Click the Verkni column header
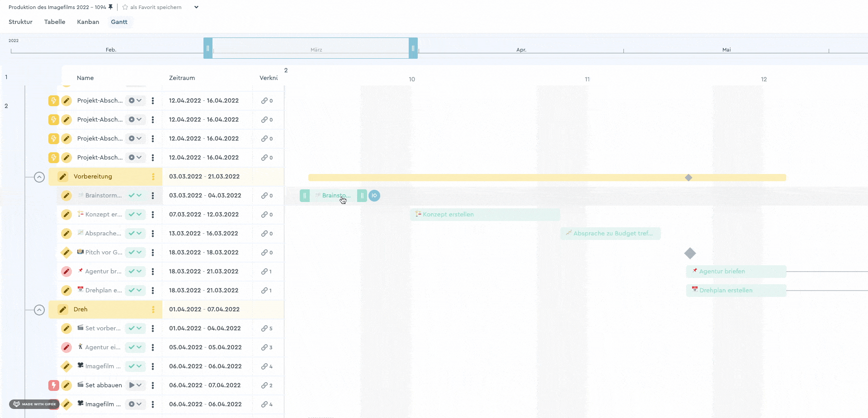868x418 pixels. point(269,78)
